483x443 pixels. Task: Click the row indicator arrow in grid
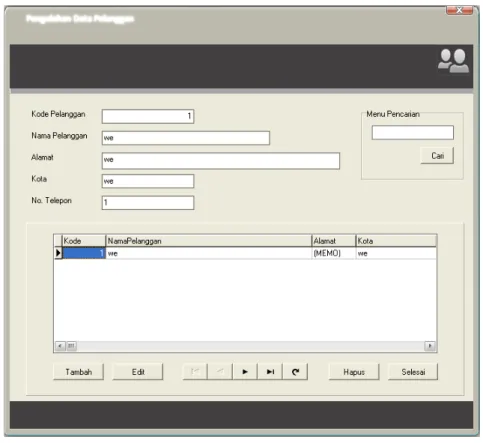pos(58,253)
